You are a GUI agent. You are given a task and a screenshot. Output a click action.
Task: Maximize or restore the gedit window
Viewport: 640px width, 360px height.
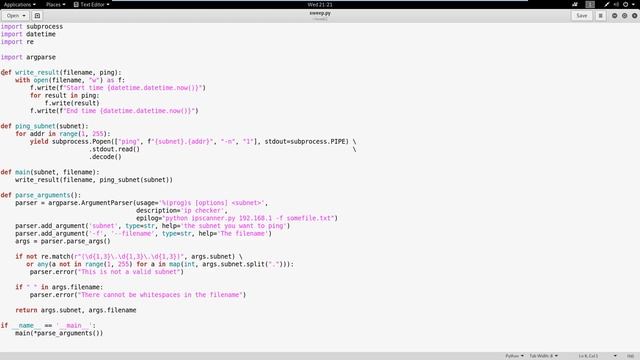(624, 16)
